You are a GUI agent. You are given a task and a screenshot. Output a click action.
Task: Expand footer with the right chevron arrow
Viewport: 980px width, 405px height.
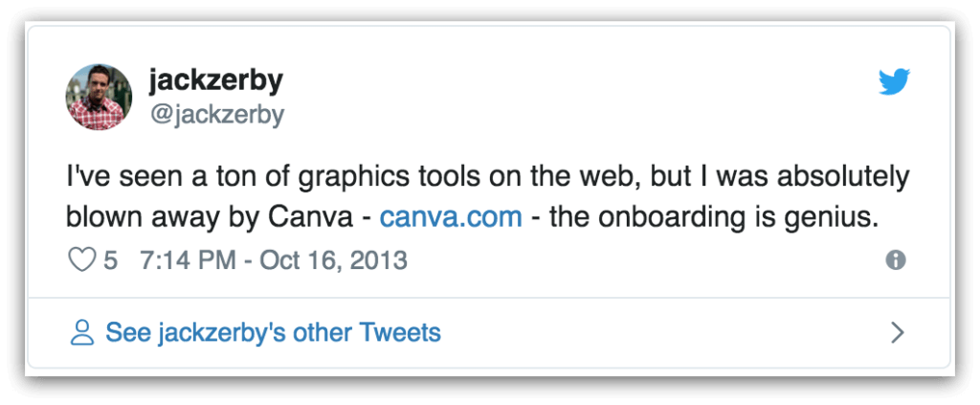(x=897, y=333)
